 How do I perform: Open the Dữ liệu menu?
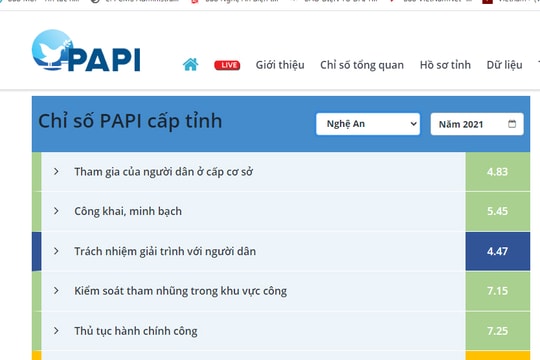tap(505, 65)
